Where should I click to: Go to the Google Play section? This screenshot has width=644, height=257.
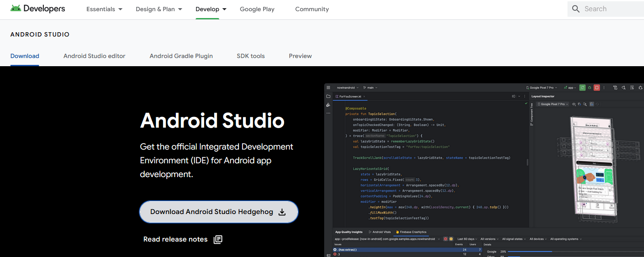coord(257,9)
